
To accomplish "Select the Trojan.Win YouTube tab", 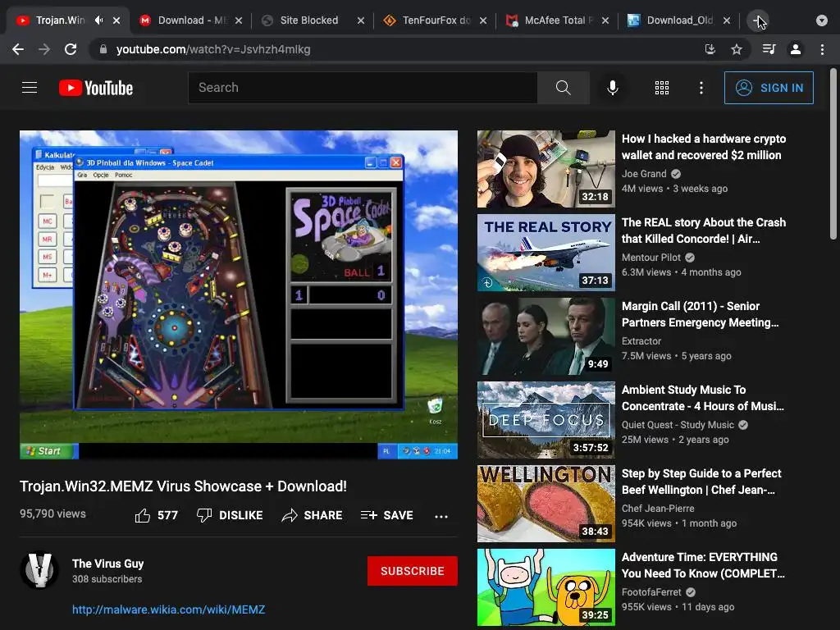I will pos(60,21).
